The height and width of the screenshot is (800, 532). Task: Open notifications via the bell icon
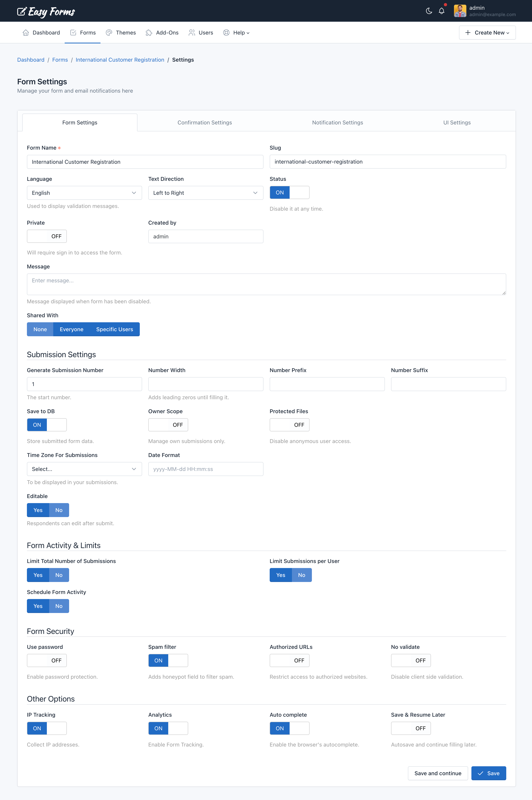[441, 10]
